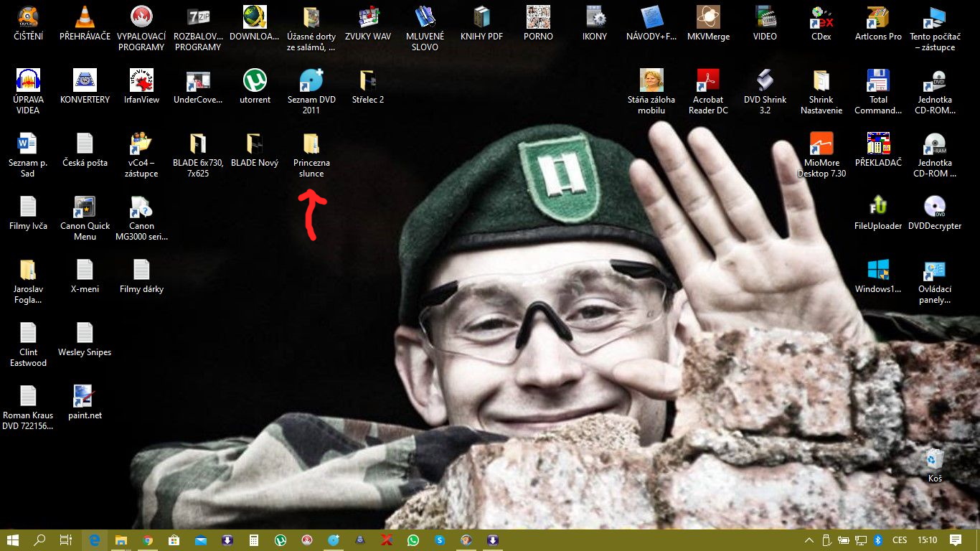Open the CES keyboard language switcher
This screenshot has width=980, height=551.
[899, 540]
